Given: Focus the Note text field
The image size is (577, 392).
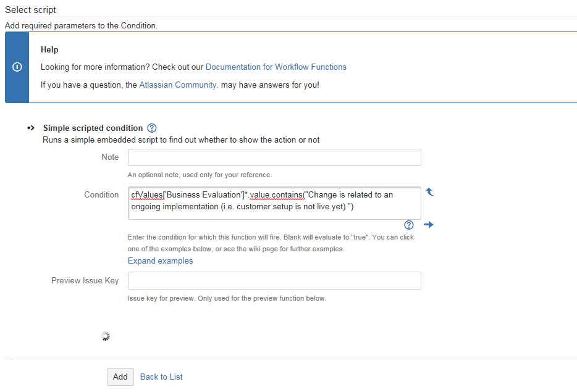Looking at the screenshot, I should click(x=274, y=157).
